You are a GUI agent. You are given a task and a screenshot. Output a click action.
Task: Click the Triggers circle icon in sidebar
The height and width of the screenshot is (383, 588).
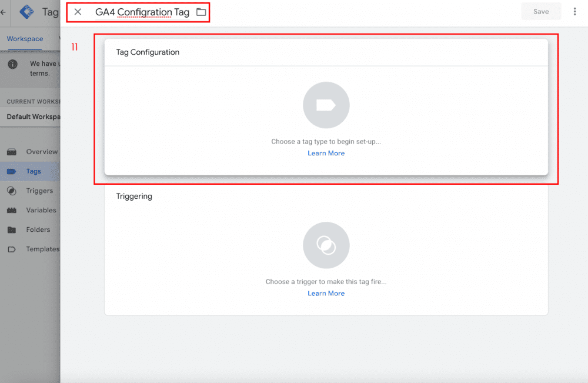[12, 191]
